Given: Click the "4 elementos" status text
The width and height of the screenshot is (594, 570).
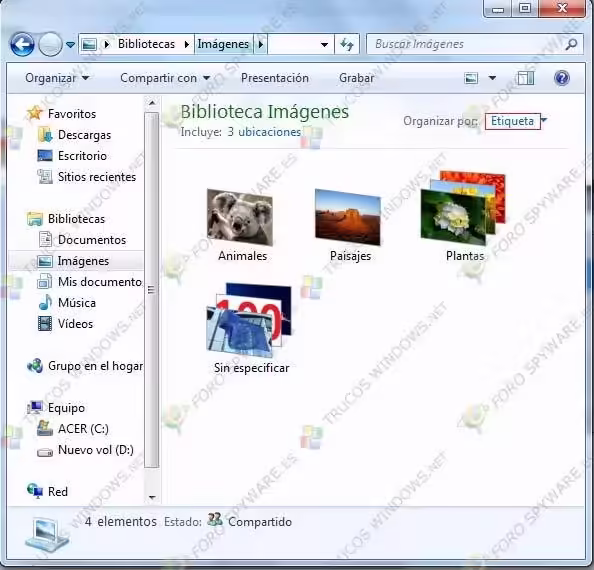Looking at the screenshot, I should pyautogui.click(x=120, y=522).
